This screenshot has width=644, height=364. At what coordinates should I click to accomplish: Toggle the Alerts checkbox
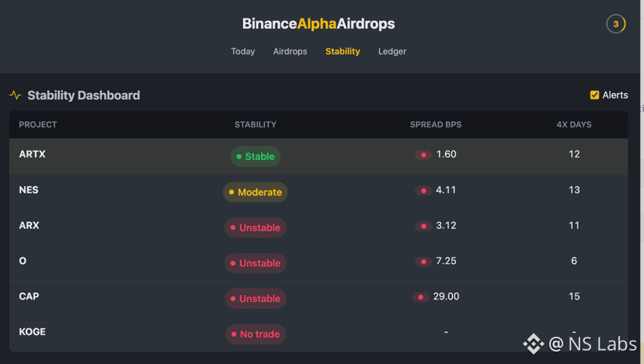click(x=594, y=95)
